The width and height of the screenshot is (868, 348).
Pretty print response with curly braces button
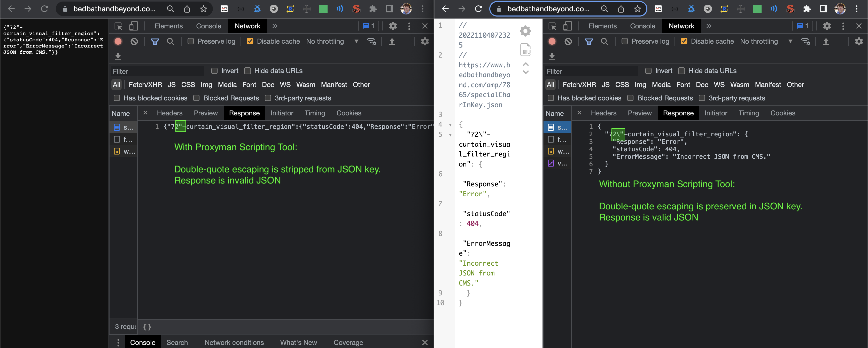pos(147,326)
